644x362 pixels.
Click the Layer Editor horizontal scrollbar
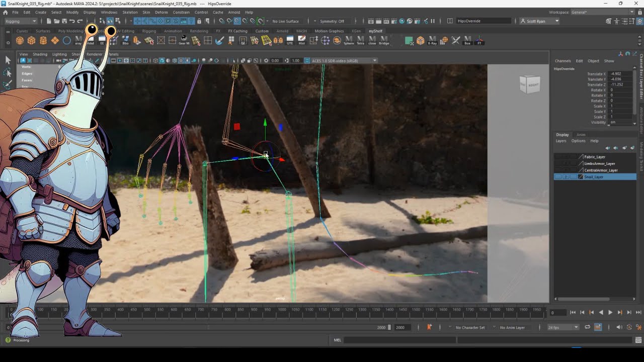[x=585, y=299]
